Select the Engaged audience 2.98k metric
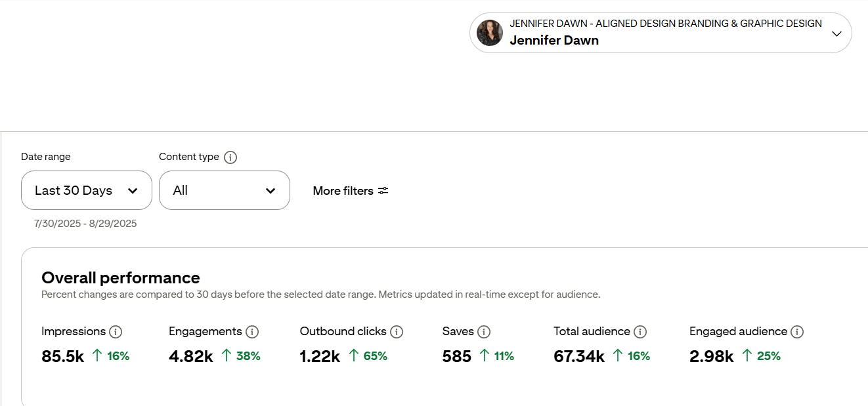This screenshot has width=868, height=406. (x=711, y=356)
